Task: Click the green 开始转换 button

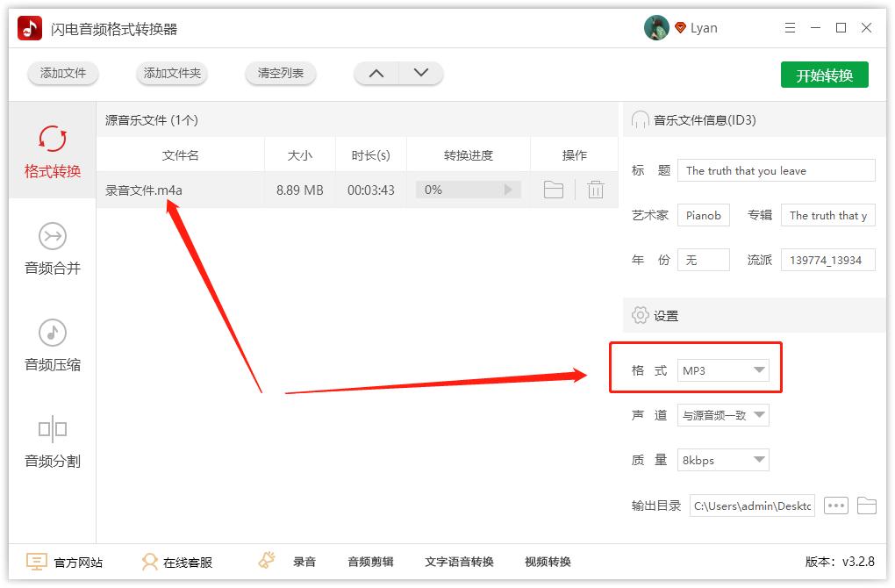Action: 824,75
